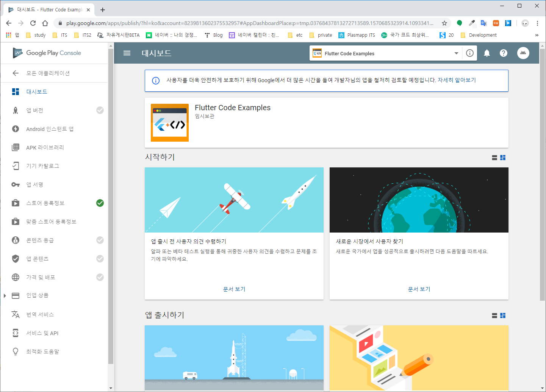Click the airplane illustration card image
Screen dimensions: 546x392
[234, 200]
